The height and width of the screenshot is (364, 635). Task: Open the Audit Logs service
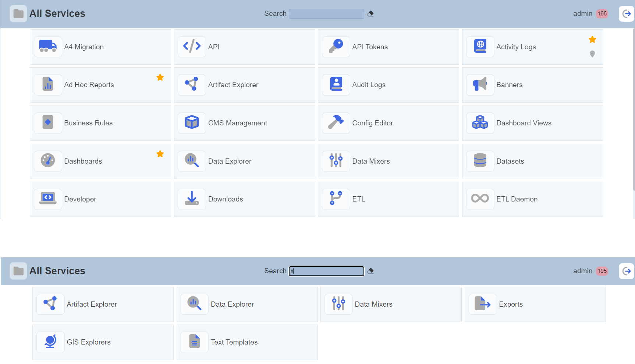(369, 85)
